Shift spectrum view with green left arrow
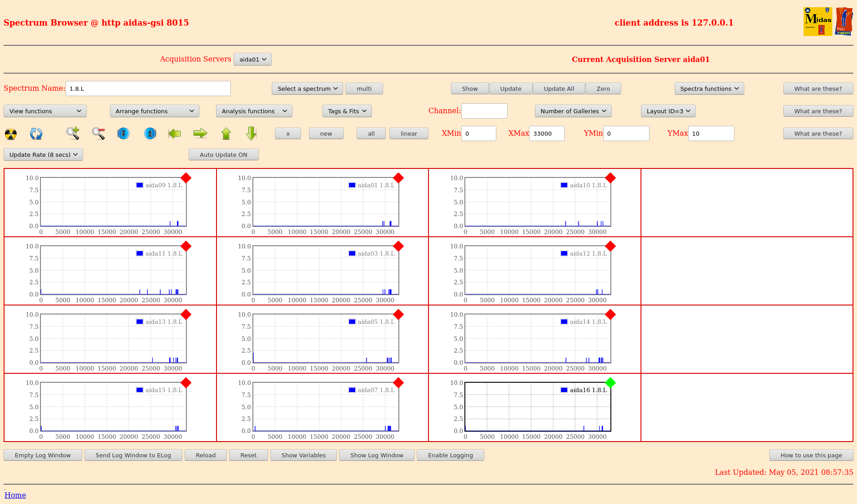Image resolution: width=857 pixels, height=504 pixels. point(174,133)
